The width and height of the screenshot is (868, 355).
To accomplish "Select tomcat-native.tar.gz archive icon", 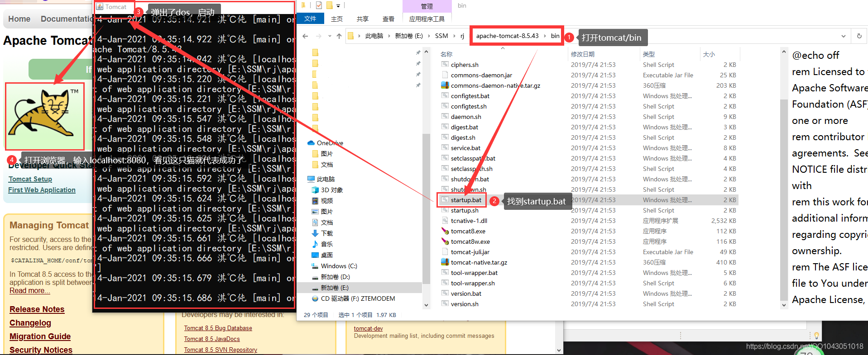I will tap(445, 262).
